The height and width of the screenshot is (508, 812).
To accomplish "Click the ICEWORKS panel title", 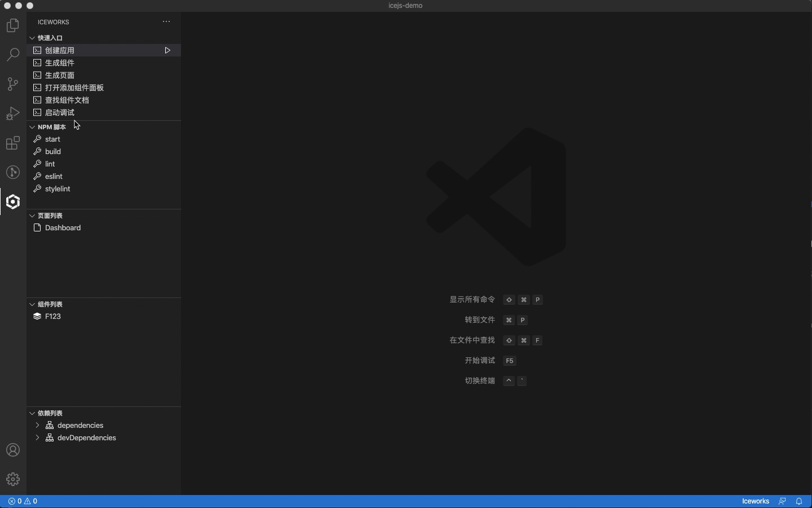I will click(x=54, y=22).
